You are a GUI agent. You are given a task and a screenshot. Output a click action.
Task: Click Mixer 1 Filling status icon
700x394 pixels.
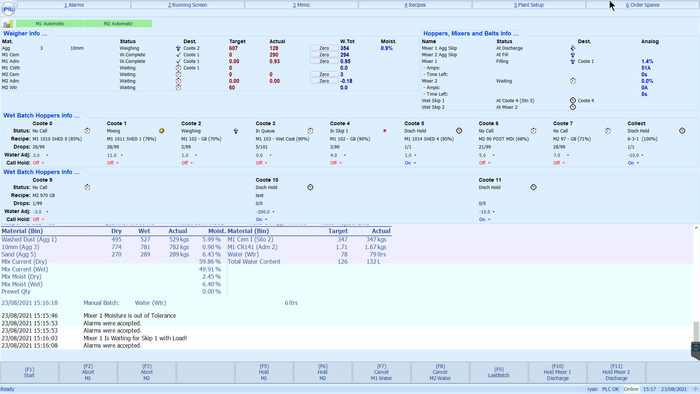pos(573,61)
